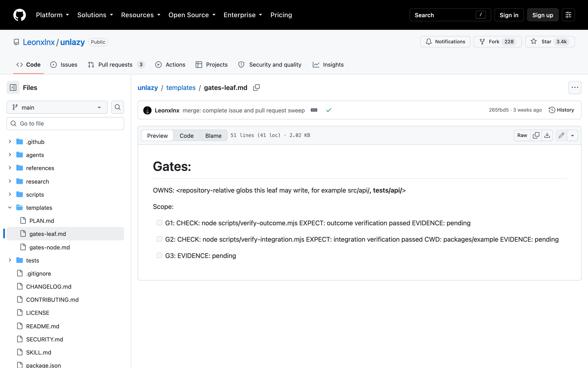The image size is (588, 368).
Task: Switch to the Pull requests tab
Action: (117, 65)
